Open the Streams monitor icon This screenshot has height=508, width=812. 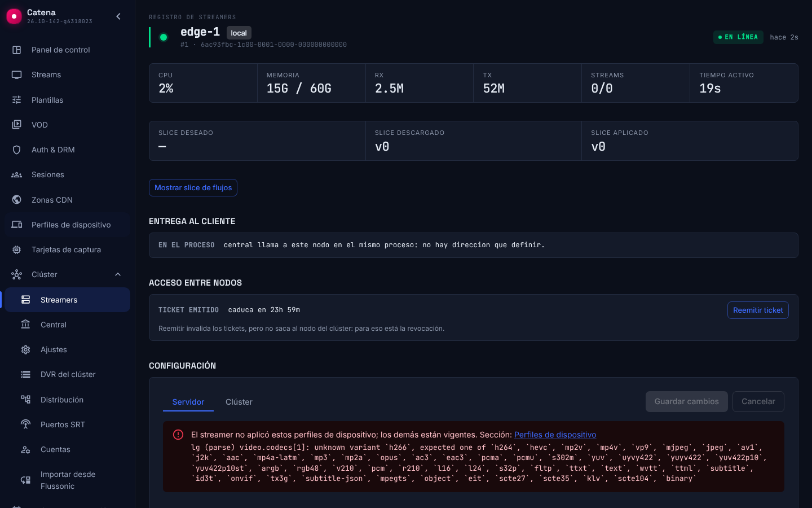(x=17, y=75)
